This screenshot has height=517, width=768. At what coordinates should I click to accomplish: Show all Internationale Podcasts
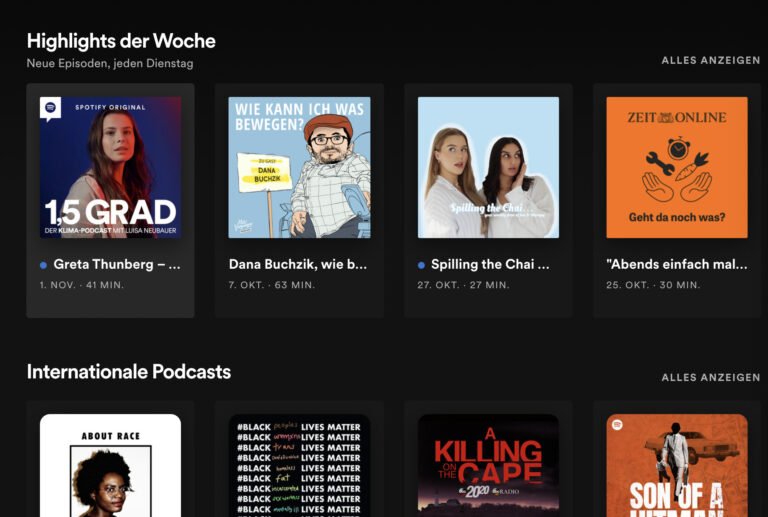pos(711,377)
